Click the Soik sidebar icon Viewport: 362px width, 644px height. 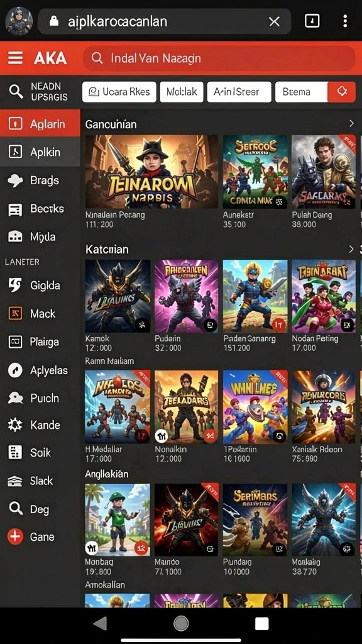(x=15, y=453)
